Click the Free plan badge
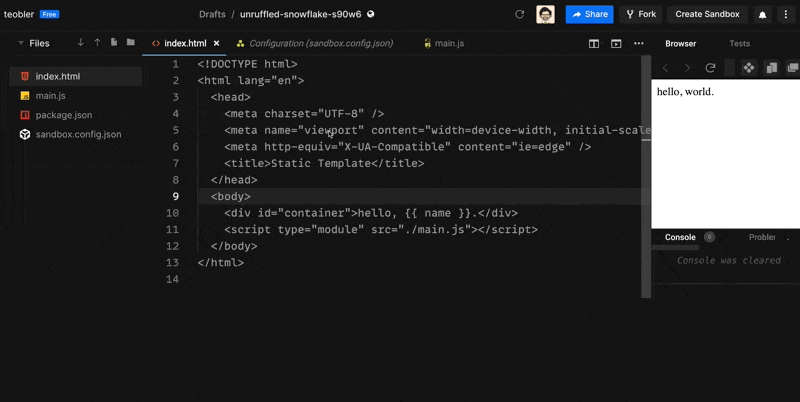This screenshot has height=402, width=800. click(x=49, y=14)
